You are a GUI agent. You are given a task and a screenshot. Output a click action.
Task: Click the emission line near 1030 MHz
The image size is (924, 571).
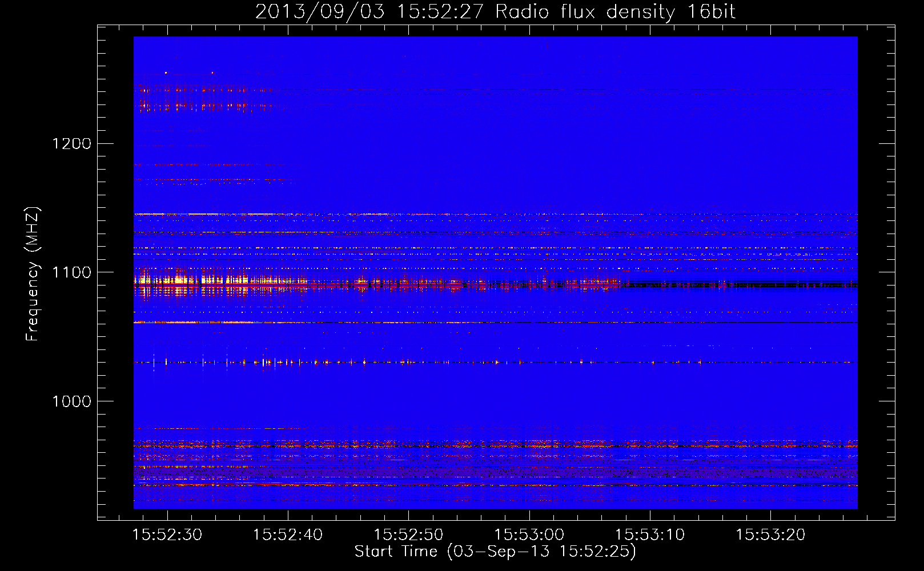[x=495, y=362]
